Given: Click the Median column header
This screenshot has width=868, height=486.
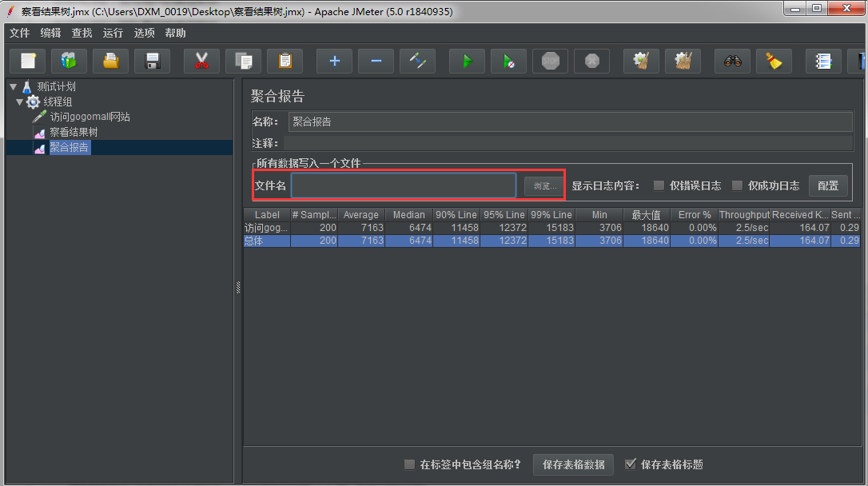Looking at the screenshot, I should (x=408, y=215).
